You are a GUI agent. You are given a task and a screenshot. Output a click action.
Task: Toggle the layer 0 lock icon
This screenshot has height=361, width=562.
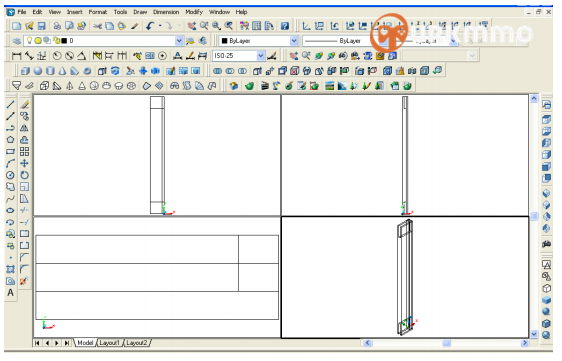(x=56, y=41)
